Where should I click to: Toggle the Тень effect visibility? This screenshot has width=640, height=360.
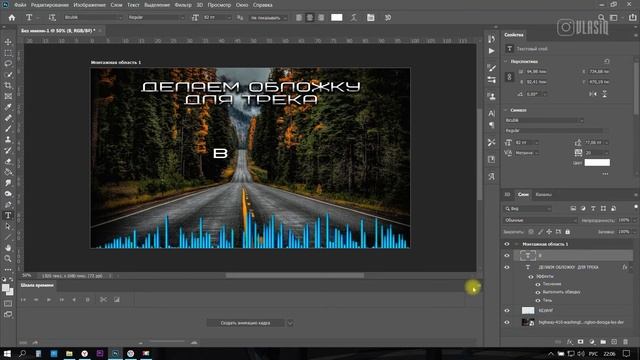(x=538, y=300)
